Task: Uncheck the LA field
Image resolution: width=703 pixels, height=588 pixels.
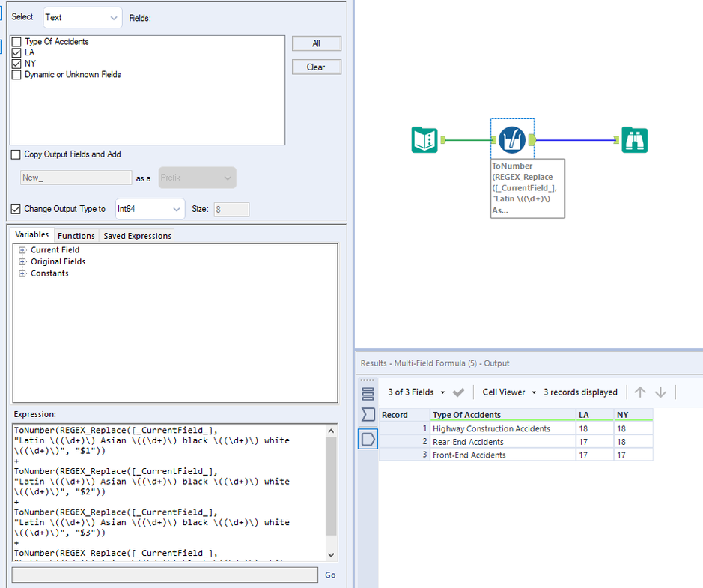Action: (x=16, y=52)
